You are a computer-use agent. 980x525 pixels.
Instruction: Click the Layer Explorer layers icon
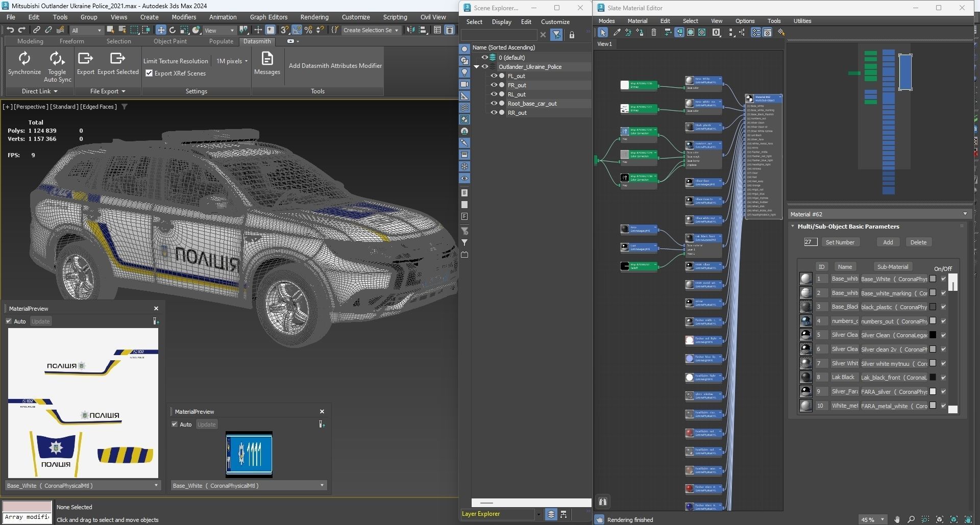pyautogui.click(x=551, y=514)
